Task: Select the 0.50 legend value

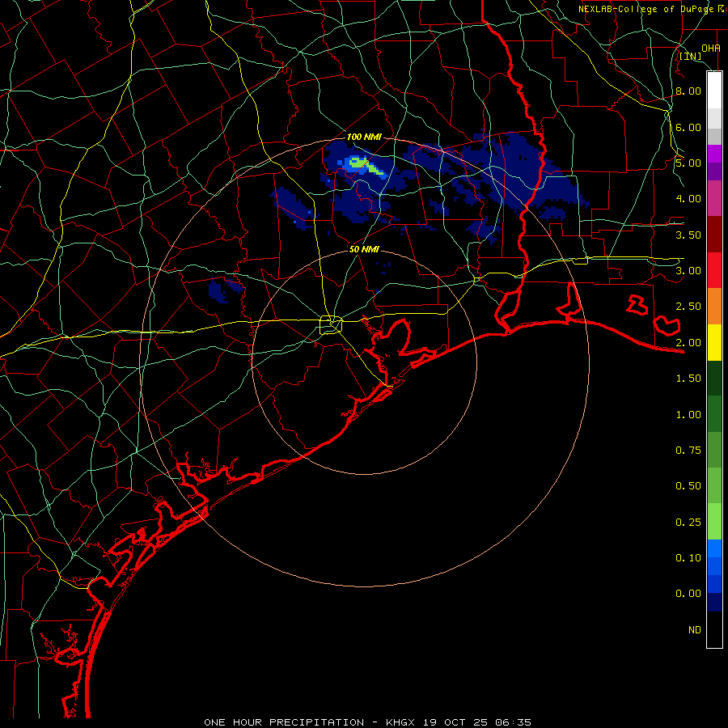Action: (x=688, y=486)
